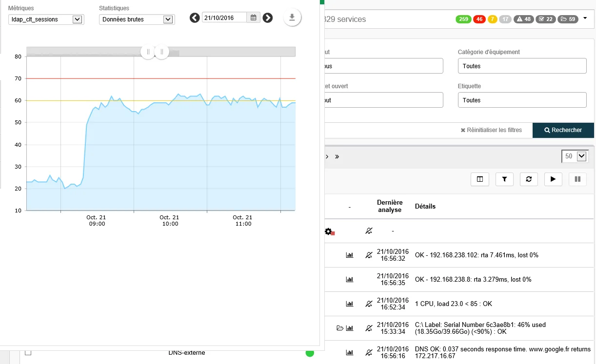Image resolution: width=596 pixels, height=364 pixels.
Task: Open the column display options button
Action: [x=480, y=179]
